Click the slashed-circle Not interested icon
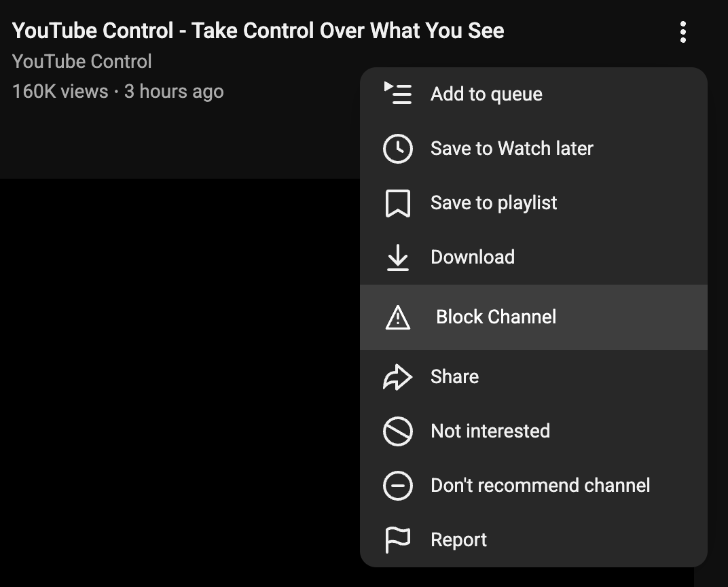Screen dimensions: 728x587 (397, 431)
